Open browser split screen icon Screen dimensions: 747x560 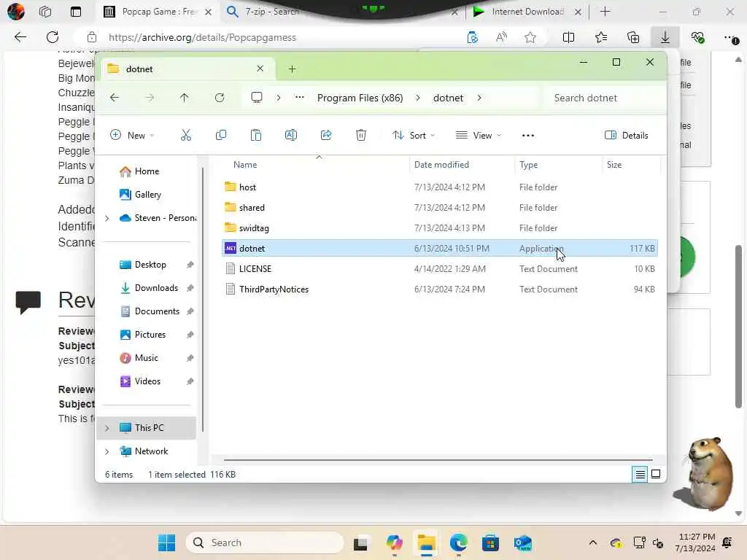click(x=568, y=38)
